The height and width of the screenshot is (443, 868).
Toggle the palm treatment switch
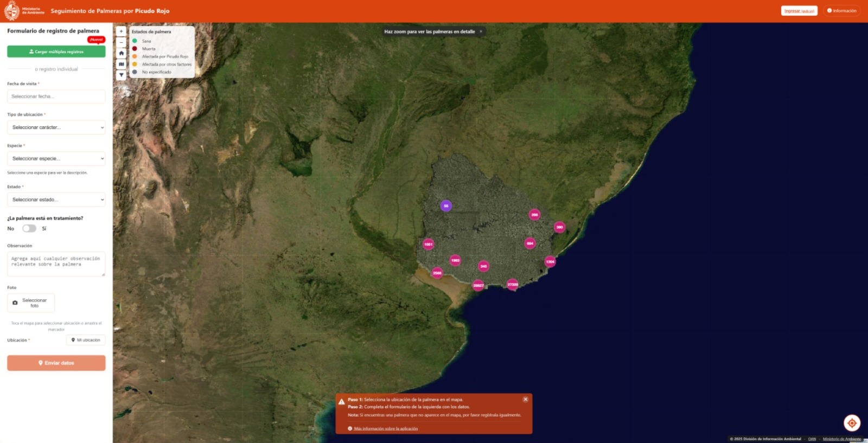(29, 228)
